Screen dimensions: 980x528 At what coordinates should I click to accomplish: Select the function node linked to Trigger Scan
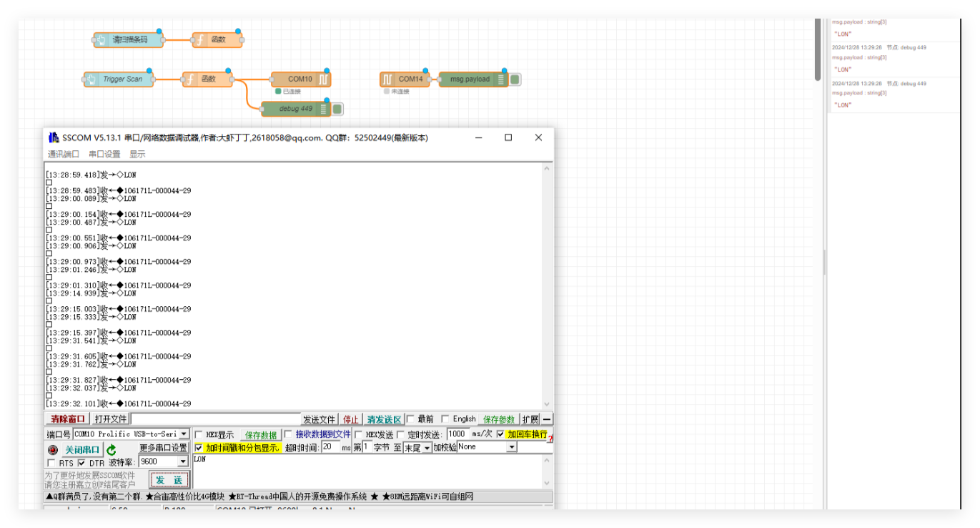coord(207,79)
